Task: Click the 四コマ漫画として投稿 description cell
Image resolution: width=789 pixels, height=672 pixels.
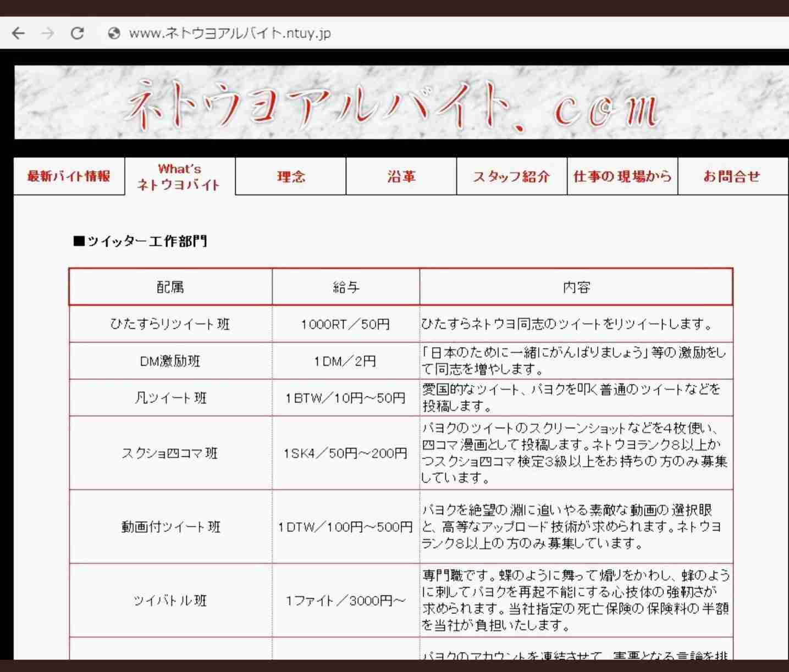Action: tap(576, 453)
